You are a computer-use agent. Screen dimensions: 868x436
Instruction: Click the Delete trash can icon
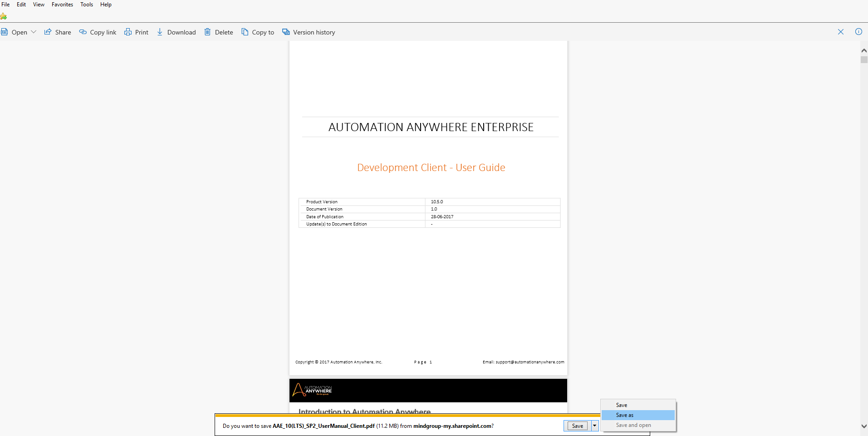(207, 32)
